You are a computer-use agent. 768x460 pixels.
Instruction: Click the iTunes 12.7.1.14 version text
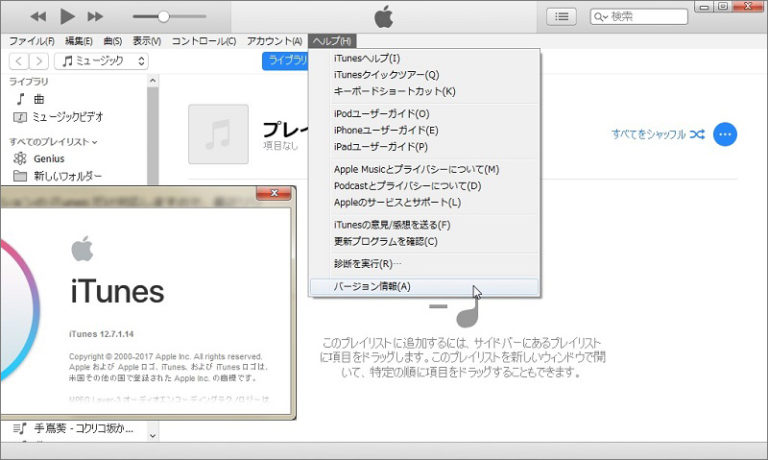(101, 334)
